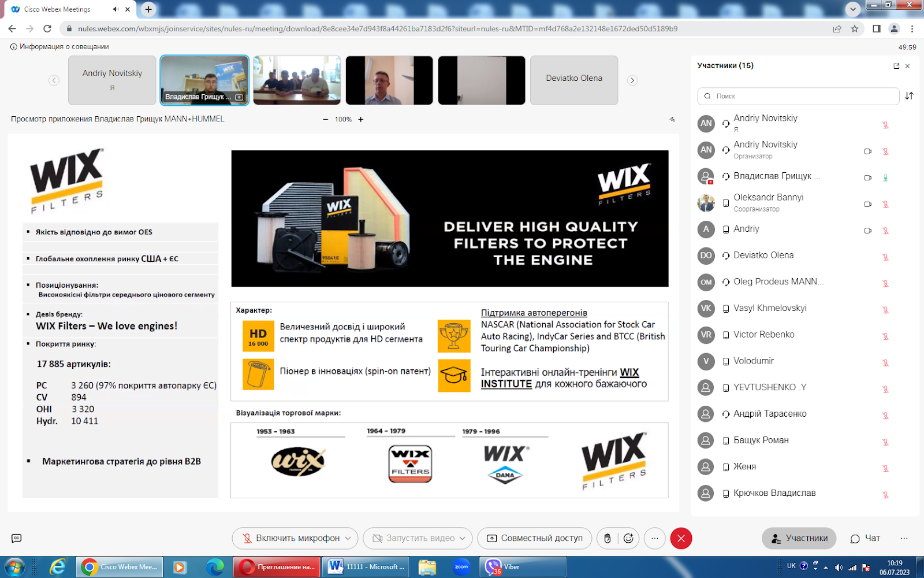Open Chrome menu three dots
Image resolution: width=924 pixels, height=578 pixels.
[x=912, y=28]
